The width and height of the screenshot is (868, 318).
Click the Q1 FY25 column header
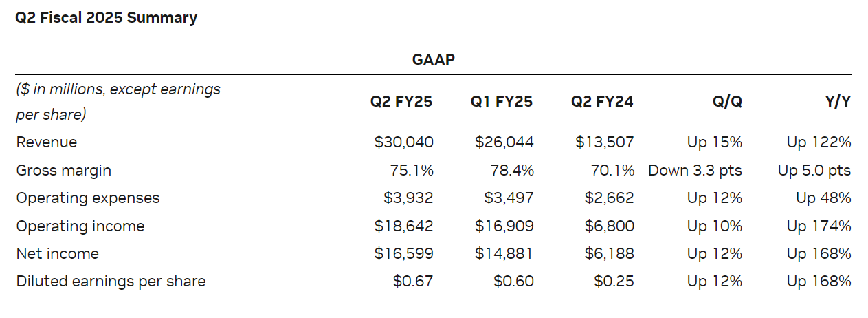tap(502, 102)
